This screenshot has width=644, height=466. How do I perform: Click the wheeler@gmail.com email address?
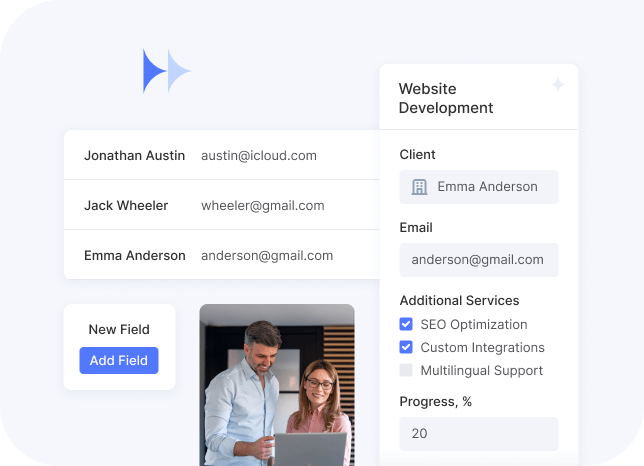tap(262, 205)
